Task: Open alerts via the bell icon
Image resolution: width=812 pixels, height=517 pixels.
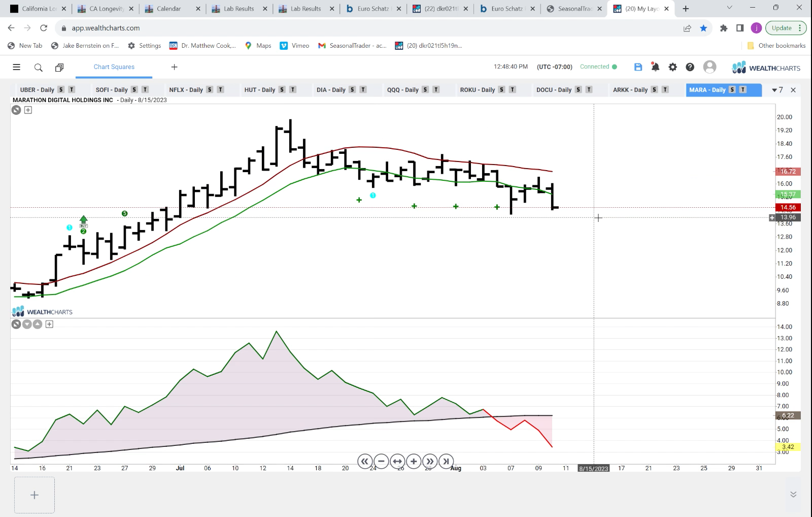Action: (655, 67)
